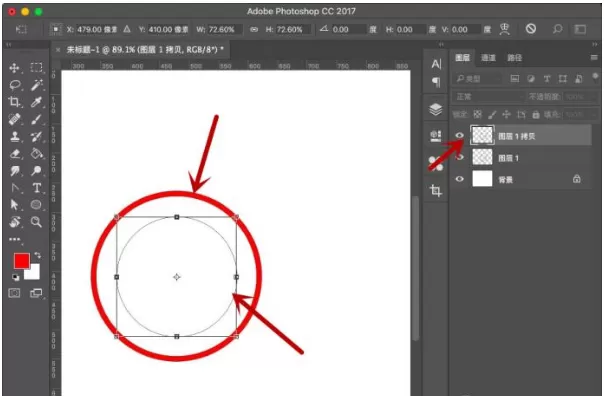This screenshot has height=396, width=604.
Task: Select the Ellipse shape tool
Action: tap(36, 205)
